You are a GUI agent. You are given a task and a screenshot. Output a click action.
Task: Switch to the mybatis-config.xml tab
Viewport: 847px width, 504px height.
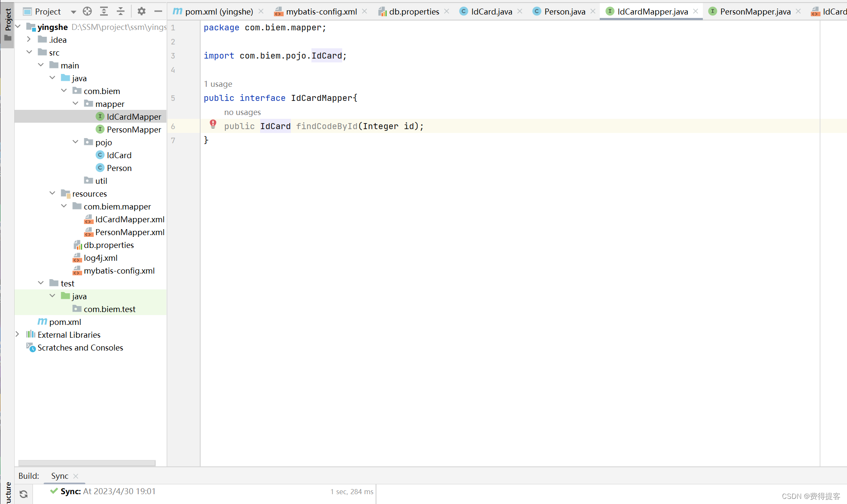click(x=321, y=12)
